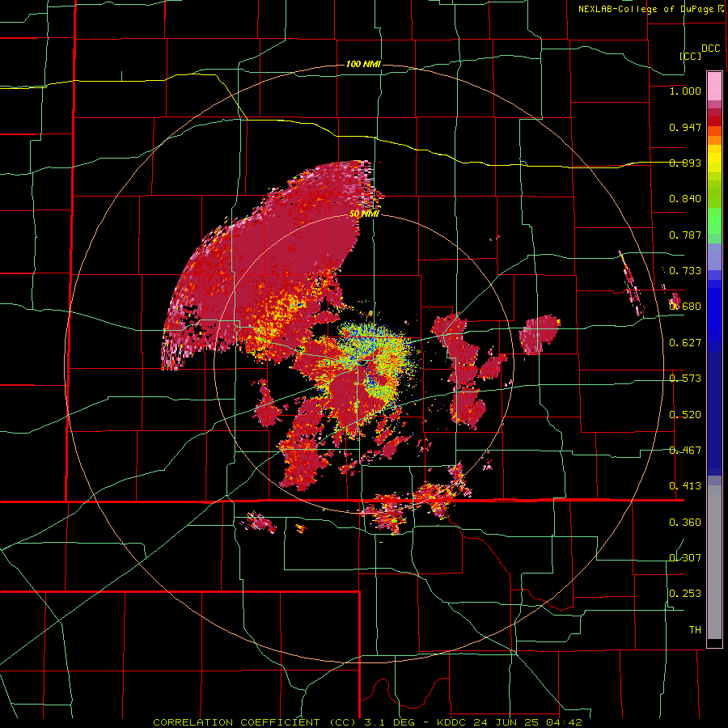Select the 0.733 scale value

(685, 271)
